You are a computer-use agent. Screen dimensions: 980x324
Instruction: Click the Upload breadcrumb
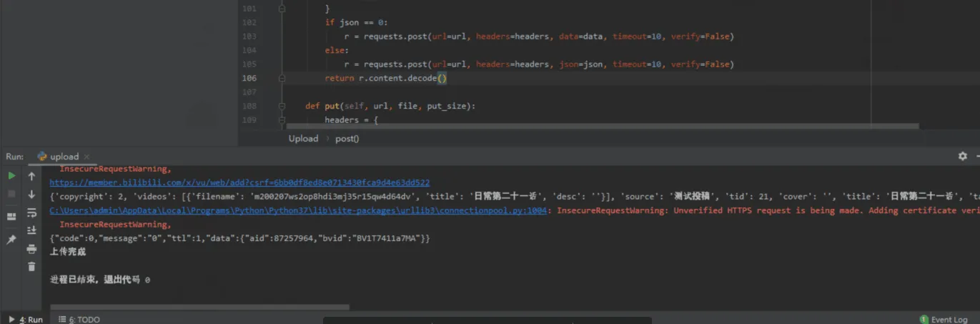pos(303,139)
